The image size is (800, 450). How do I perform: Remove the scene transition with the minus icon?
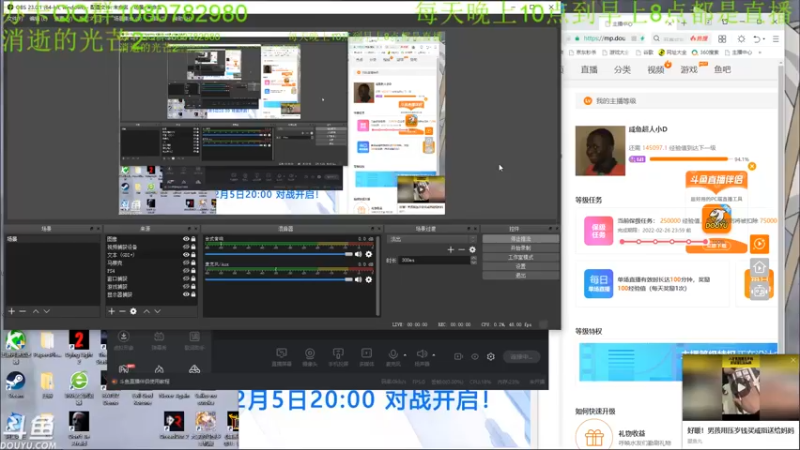[x=461, y=249]
